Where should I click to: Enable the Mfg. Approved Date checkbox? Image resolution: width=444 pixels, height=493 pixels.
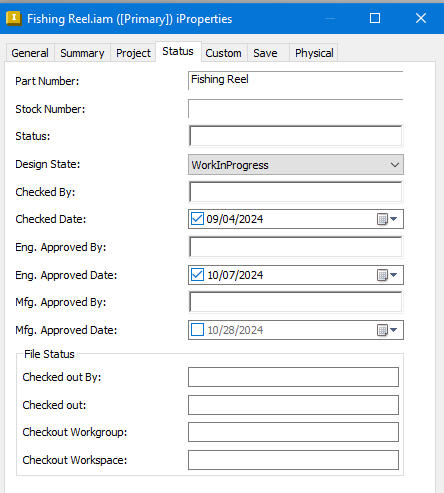pos(197,330)
